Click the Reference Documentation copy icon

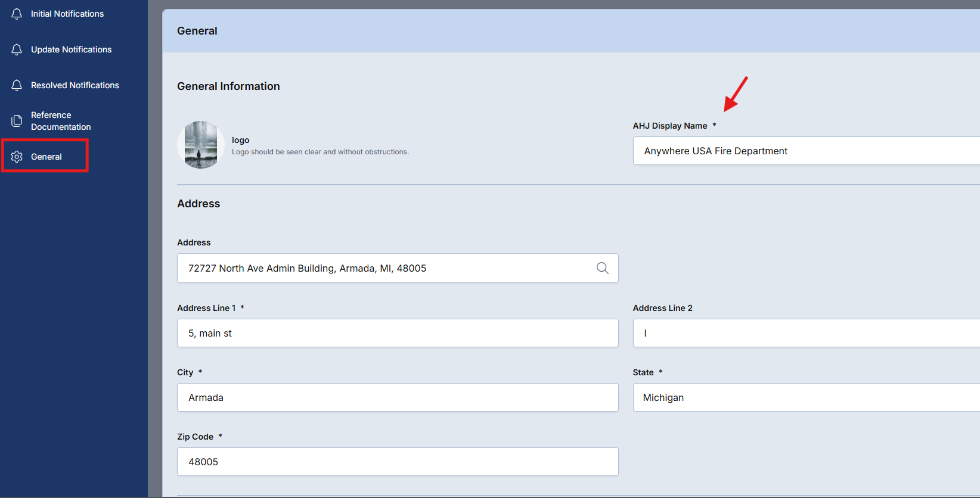pyautogui.click(x=17, y=121)
